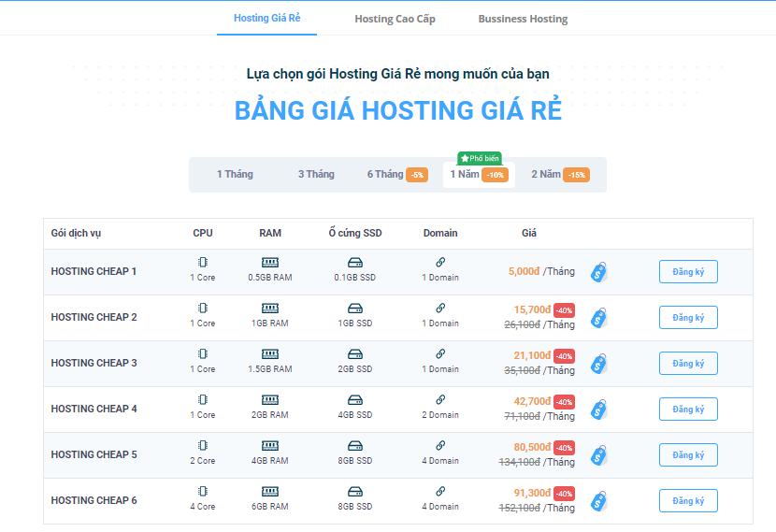Screen dimensions: 776x532
Task: Click the BẢNG GIÁ HOSTING GIÁ RẺ heading
Action: [398, 110]
